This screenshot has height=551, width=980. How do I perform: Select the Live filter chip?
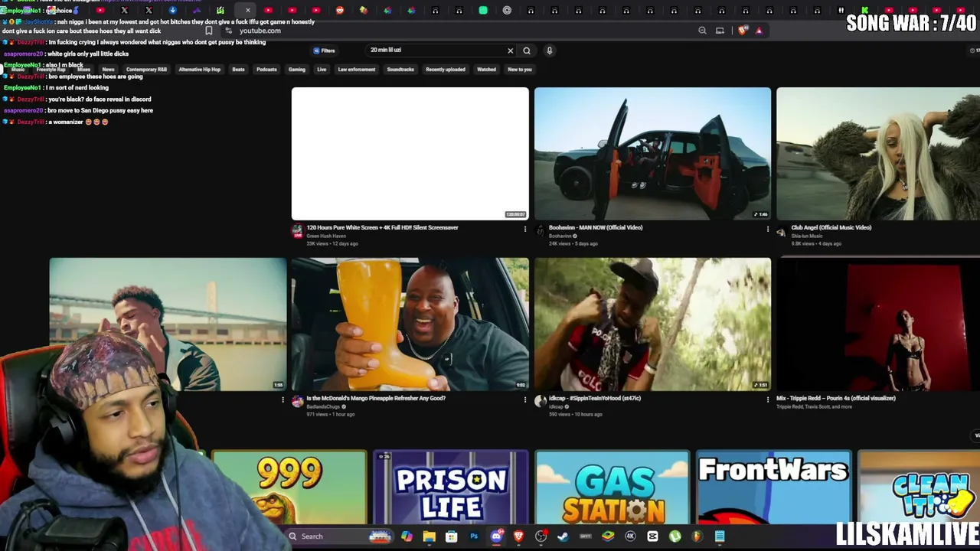[322, 70]
